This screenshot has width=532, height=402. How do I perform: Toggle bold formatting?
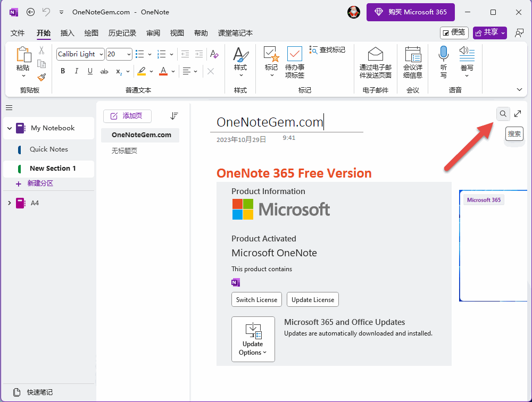coord(63,71)
